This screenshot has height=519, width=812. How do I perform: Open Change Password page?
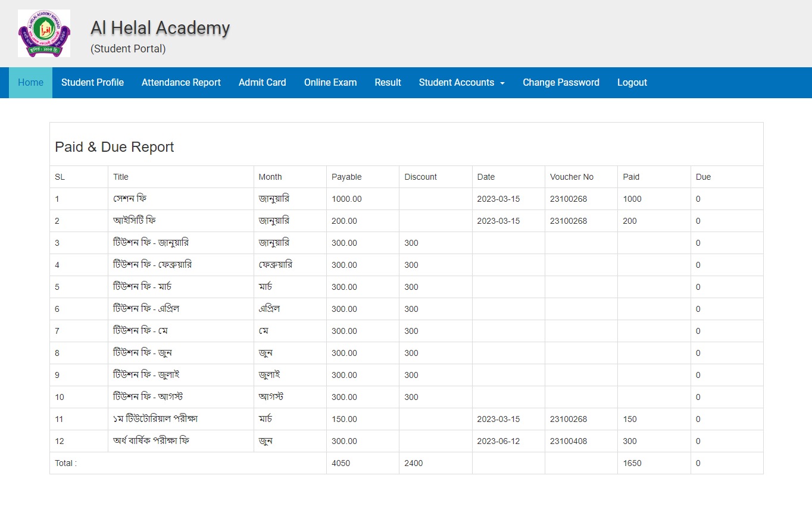pos(561,83)
